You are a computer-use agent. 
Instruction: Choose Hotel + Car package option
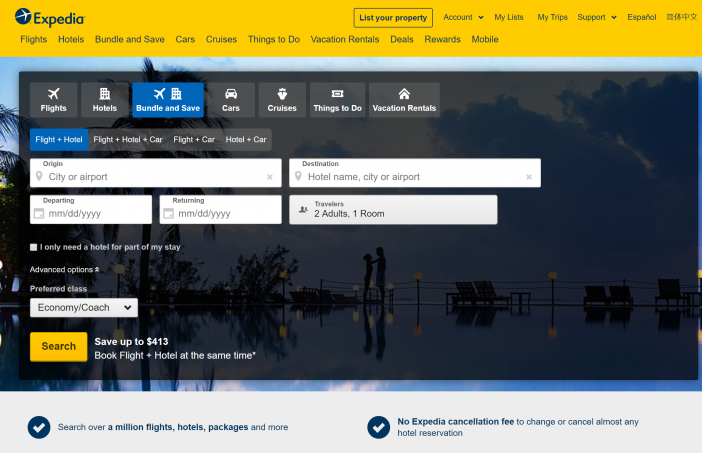point(246,140)
